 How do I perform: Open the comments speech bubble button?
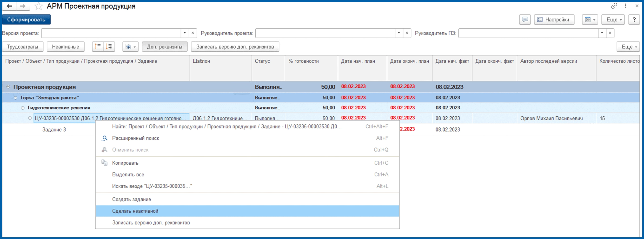[525, 20]
